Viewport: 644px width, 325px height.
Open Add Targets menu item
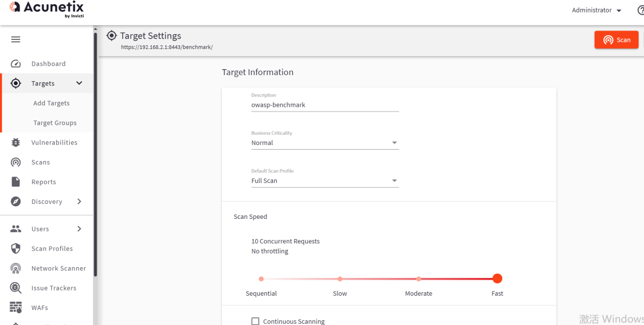click(51, 103)
